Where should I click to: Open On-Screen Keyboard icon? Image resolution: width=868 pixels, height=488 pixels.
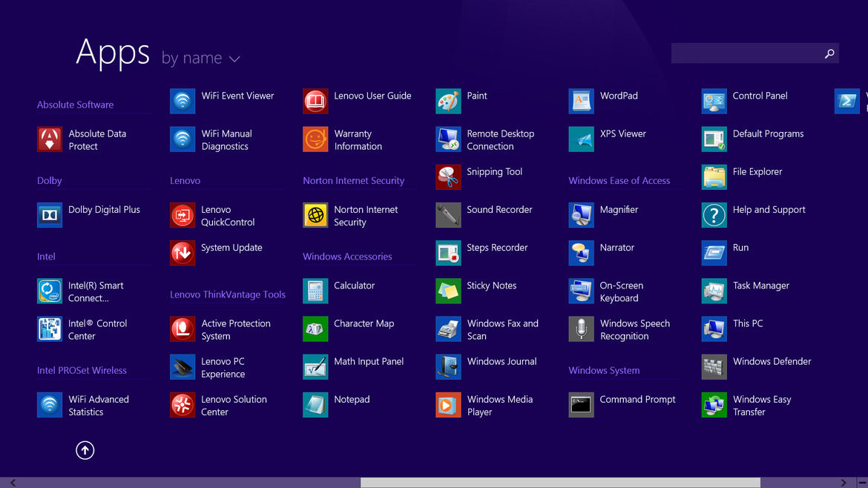[x=581, y=291]
